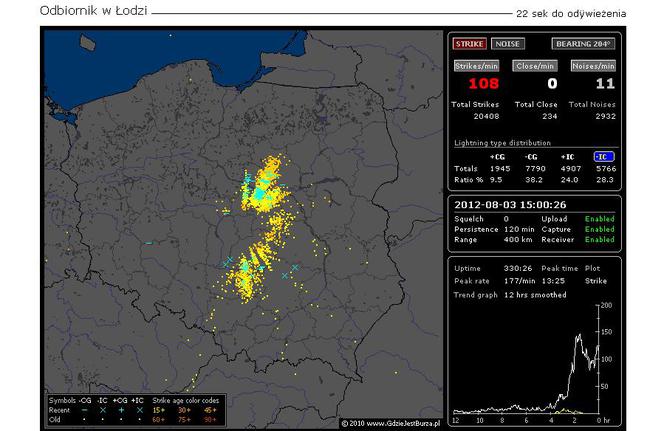Screen dimensions: 664x431
Task: Click the -CG total 7790
Action: pos(535,169)
